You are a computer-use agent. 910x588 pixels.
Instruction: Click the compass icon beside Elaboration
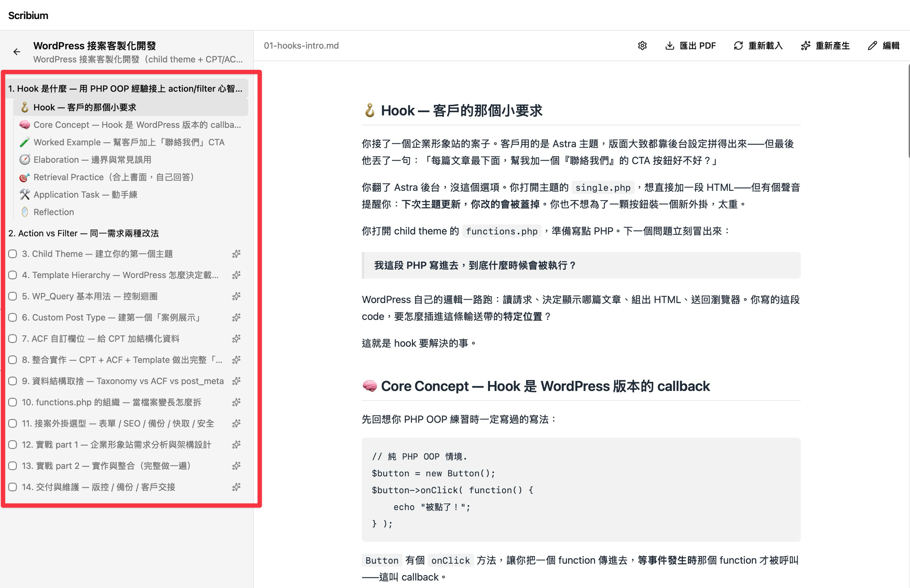tap(25, 160)
